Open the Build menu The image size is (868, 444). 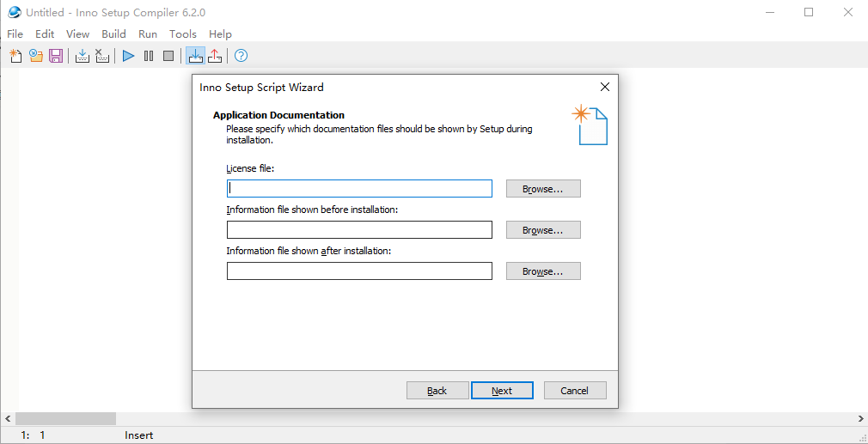tap(113, 33)
